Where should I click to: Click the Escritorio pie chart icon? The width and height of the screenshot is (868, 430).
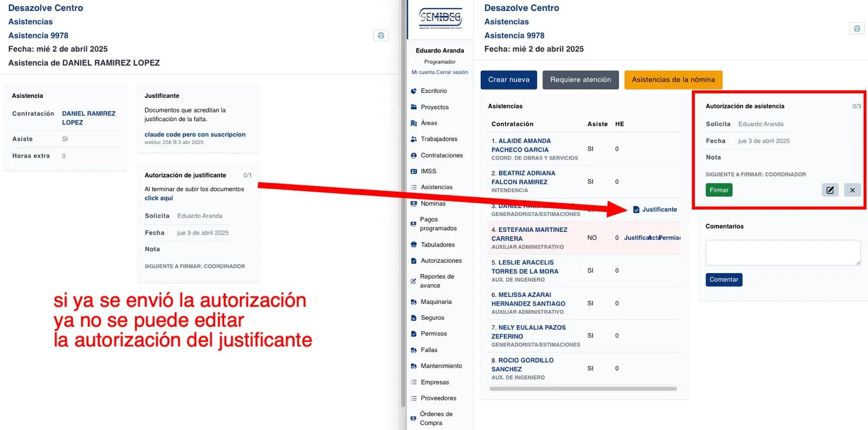point(414,91)
